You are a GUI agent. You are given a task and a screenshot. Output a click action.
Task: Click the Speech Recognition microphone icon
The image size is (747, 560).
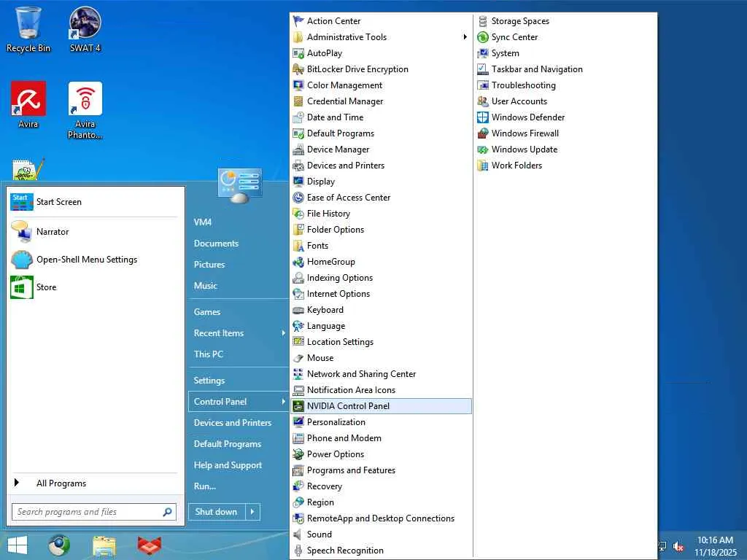click(298, 550)
